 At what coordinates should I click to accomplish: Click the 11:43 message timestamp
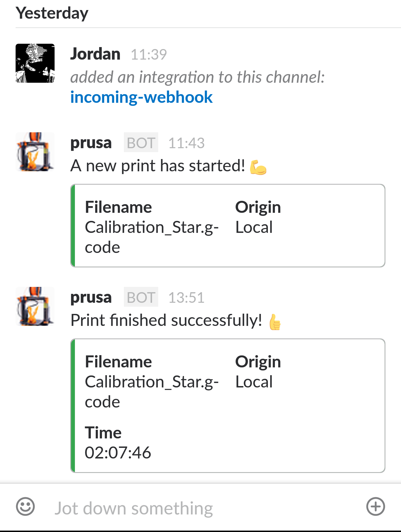pyautogui.click(x=186, y=143)
